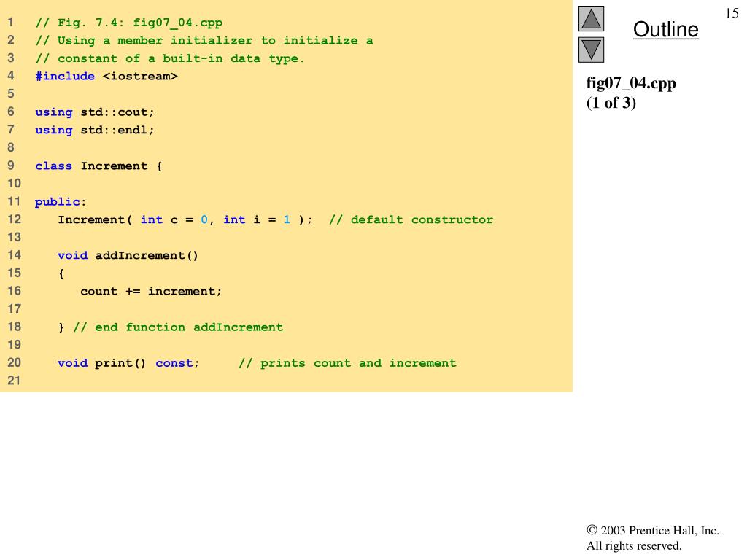Click the down triangle navigation button

click(591, 50)
